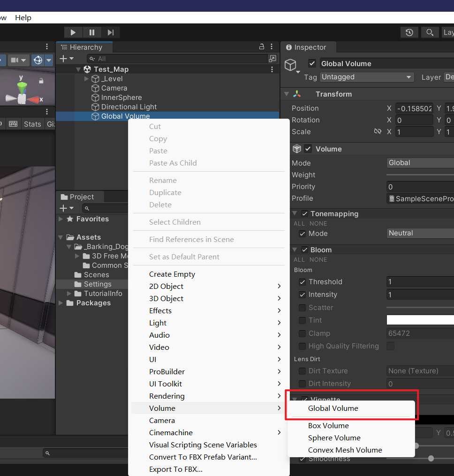Image resolution: width=454 pixels, height=476 pixels.
Task: Open Undo History clock icon
Action: 409,32
